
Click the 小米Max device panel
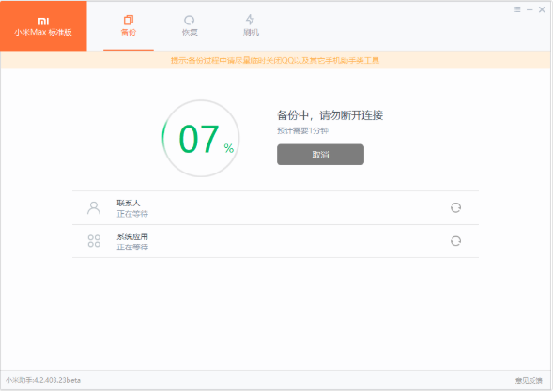(43, 26)
